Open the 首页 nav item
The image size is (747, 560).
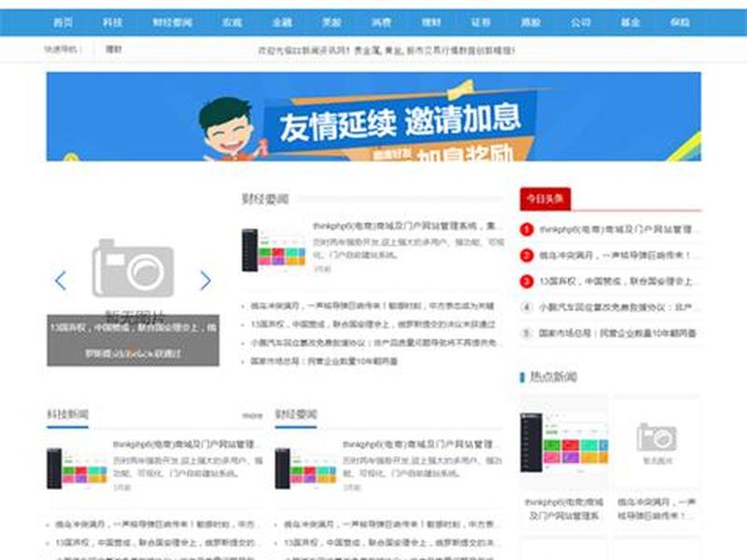63,22
